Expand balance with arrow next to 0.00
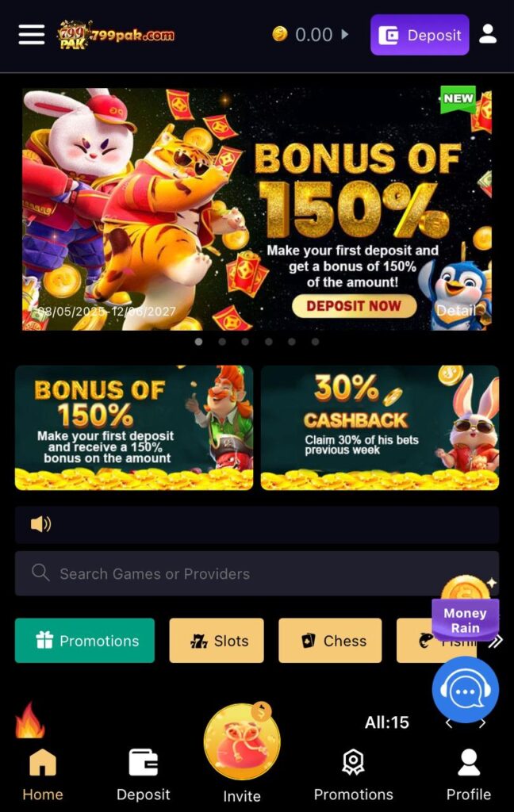The height and width of the screenshot is (812, 514). 345,35
